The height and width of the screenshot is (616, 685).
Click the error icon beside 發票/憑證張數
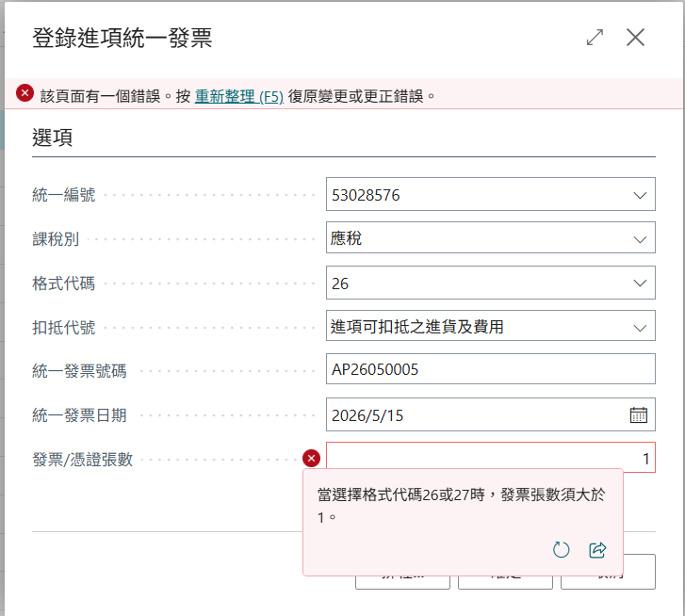pos(311,458)
